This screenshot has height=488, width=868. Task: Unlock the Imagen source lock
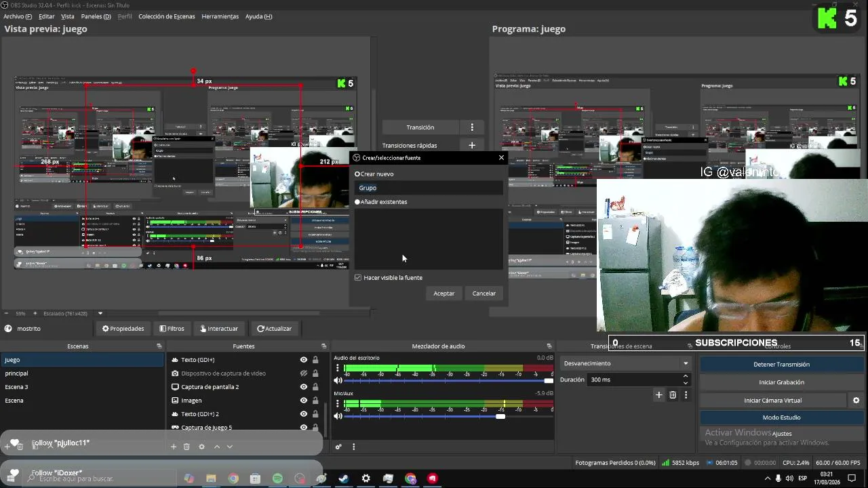point(315,401)
